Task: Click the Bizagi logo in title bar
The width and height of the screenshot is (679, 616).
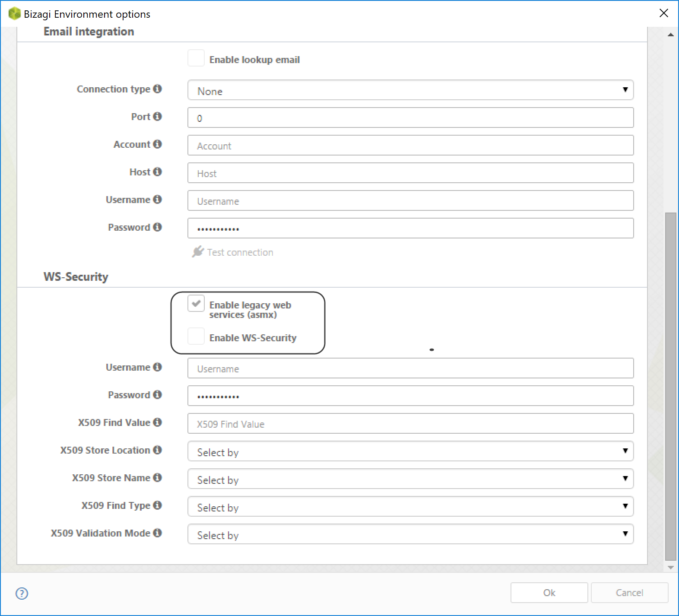Action: [x=14, y=14]
